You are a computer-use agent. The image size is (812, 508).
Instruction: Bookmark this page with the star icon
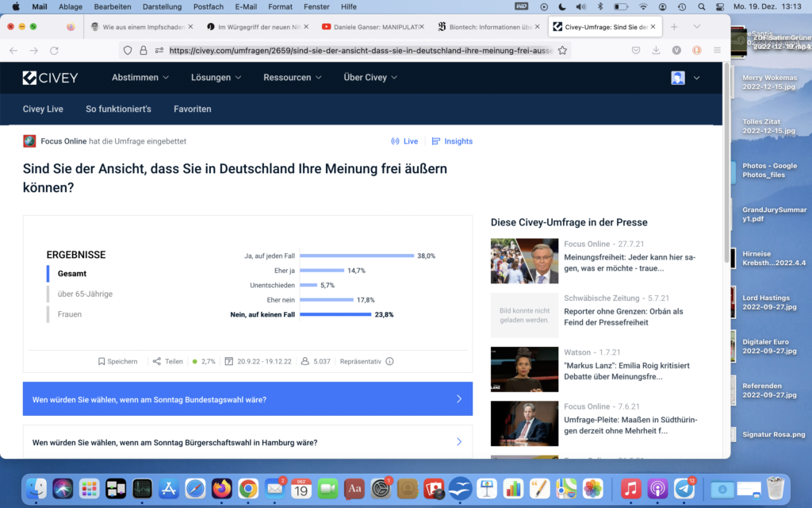pos(562,50)
